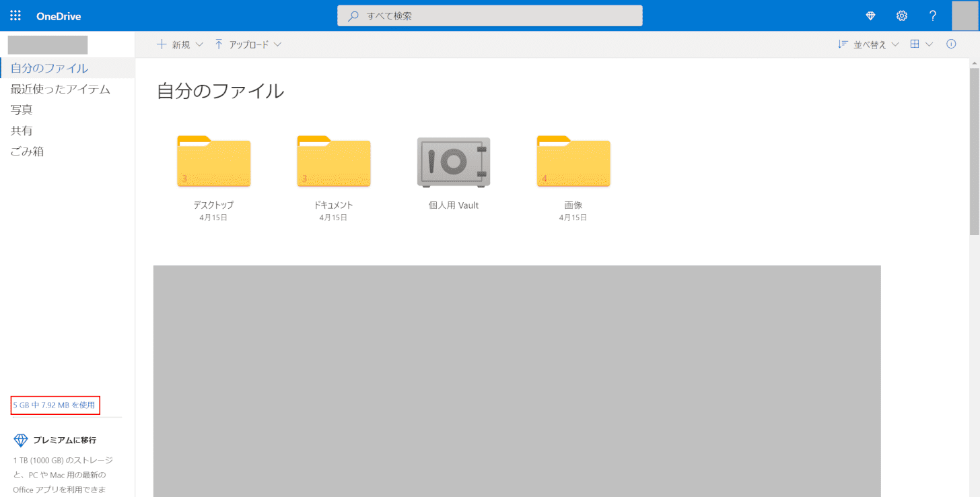The height and width of the screenshot is (497, 980).
Task: Open the 画像 folder icon
Action: click(x=573, y=162)
